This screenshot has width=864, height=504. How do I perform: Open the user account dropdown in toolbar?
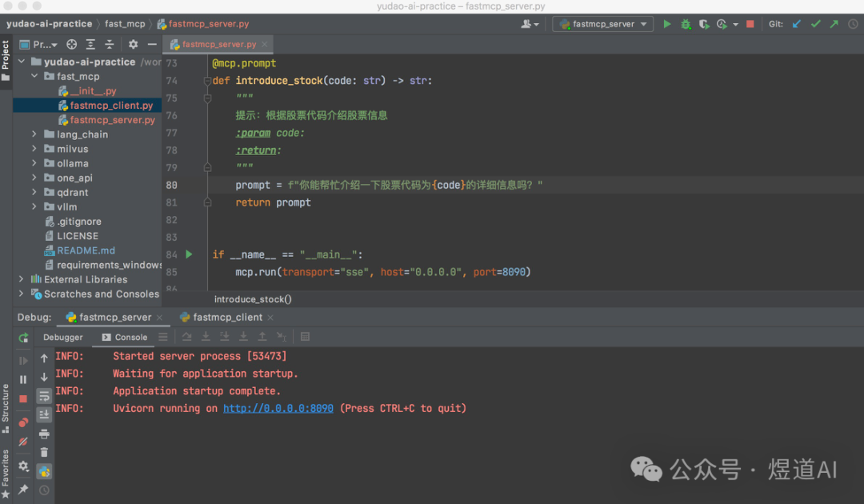[530, 24]
